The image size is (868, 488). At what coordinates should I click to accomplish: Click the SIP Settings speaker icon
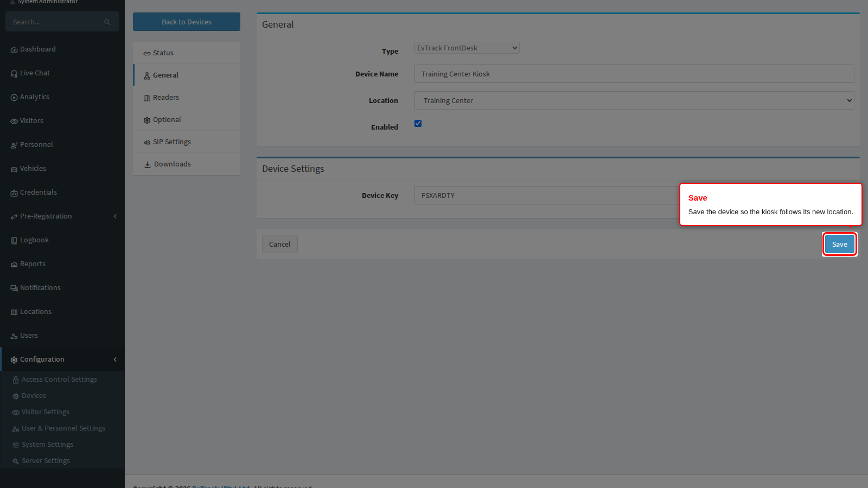(x=147, y=142)
